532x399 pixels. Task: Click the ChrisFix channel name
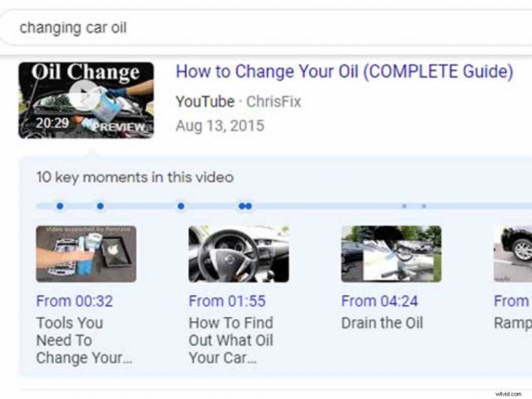[274, 102]
